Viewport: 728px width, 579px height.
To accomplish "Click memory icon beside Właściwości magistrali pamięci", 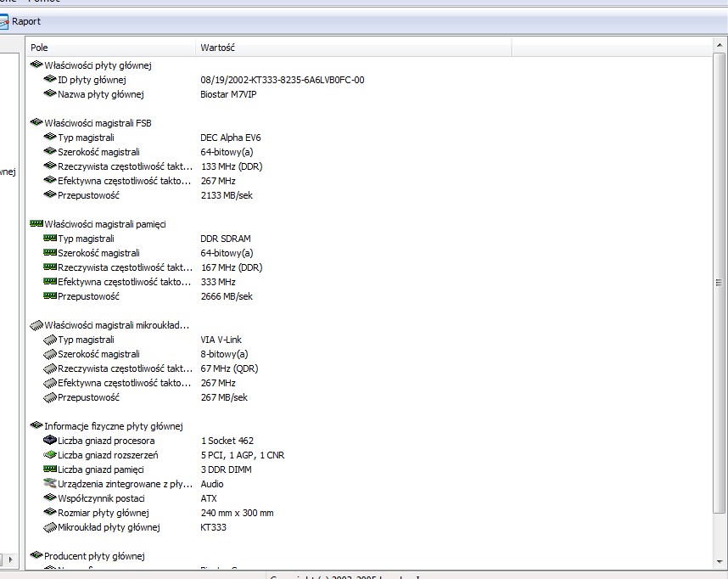I will pos(36,223).
